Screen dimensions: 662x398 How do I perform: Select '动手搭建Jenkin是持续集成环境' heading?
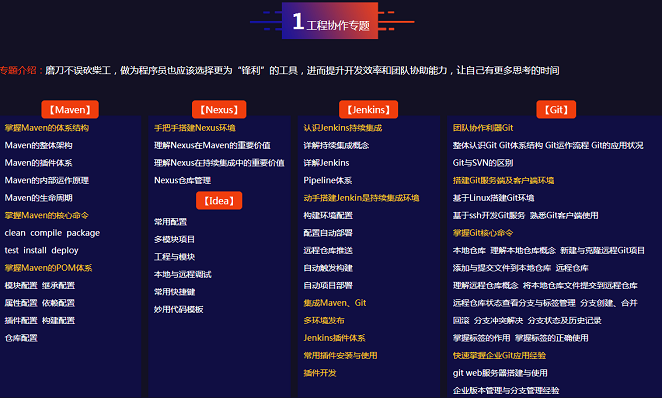click(361, 198)
